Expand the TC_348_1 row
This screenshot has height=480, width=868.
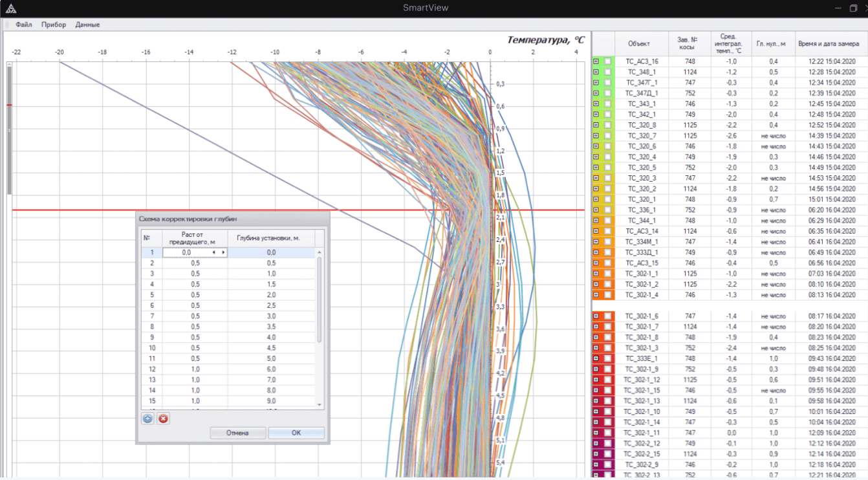pyautogui.click(x=596, y=72)
